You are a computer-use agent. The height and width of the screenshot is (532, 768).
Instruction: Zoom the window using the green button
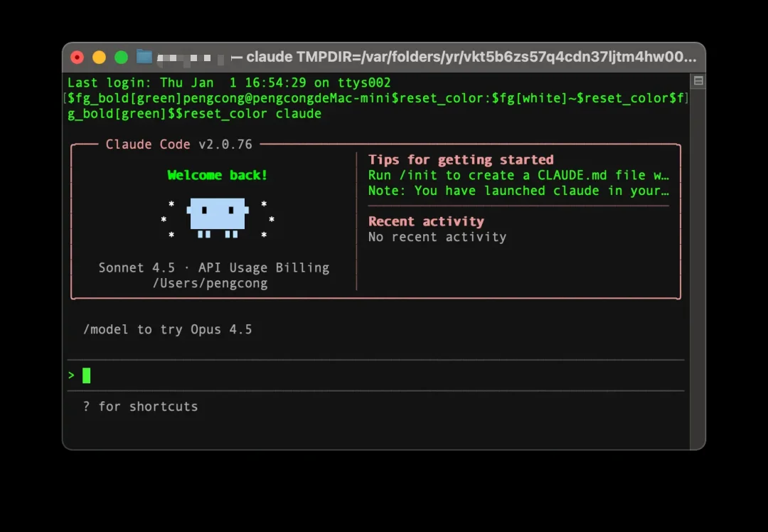click(122, 58)
